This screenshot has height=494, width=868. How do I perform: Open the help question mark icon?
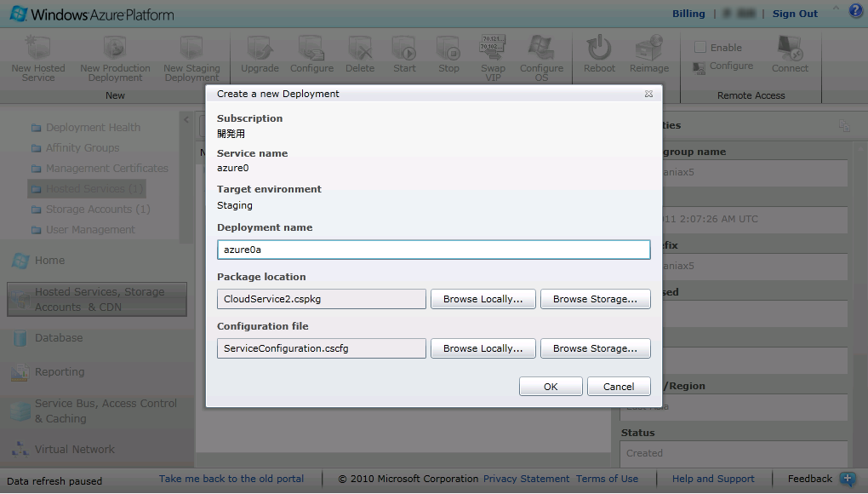[x=856, y=12]
